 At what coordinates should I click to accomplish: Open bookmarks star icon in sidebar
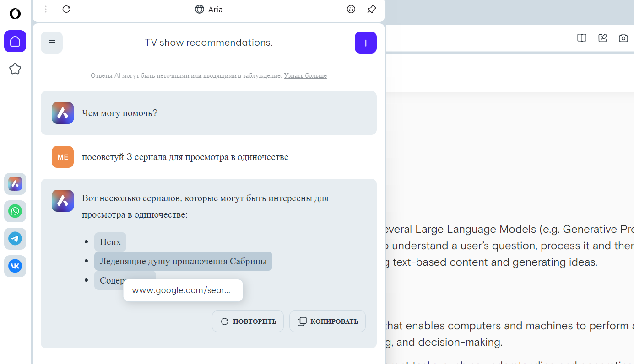15,69
